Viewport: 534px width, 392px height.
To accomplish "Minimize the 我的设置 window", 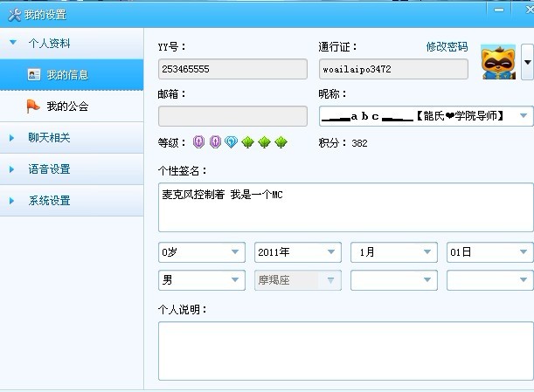I will coord(499,10).
